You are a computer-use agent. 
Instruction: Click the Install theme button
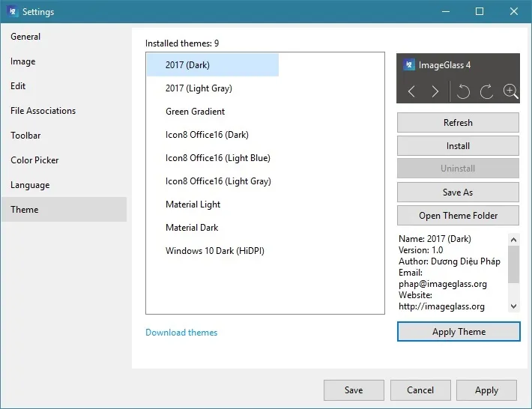[458, 146]
